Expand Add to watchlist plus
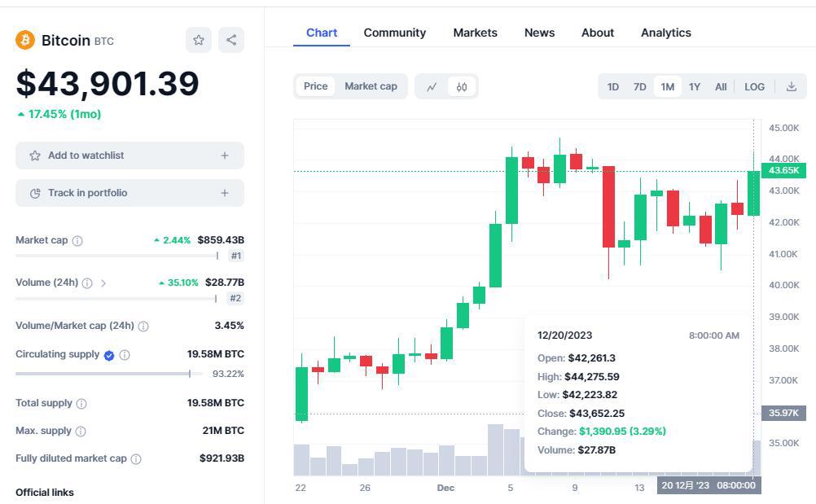The width and height of the screenshot is (816, 504). click(x=225, y=156)
